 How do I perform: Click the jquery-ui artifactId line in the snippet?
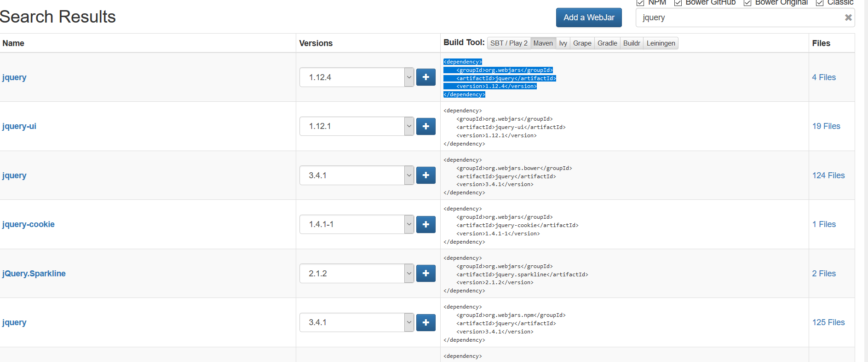[x=511, y=127]
